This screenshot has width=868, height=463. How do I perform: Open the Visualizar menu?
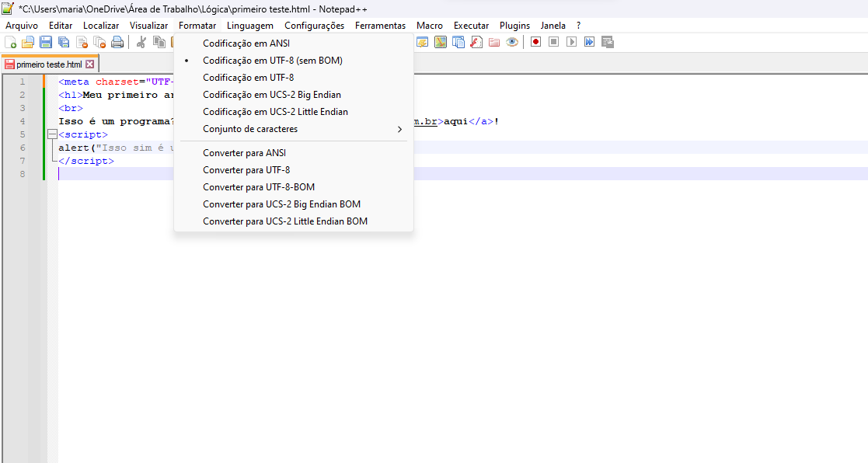pyautogui.click(x=149, y=26)
